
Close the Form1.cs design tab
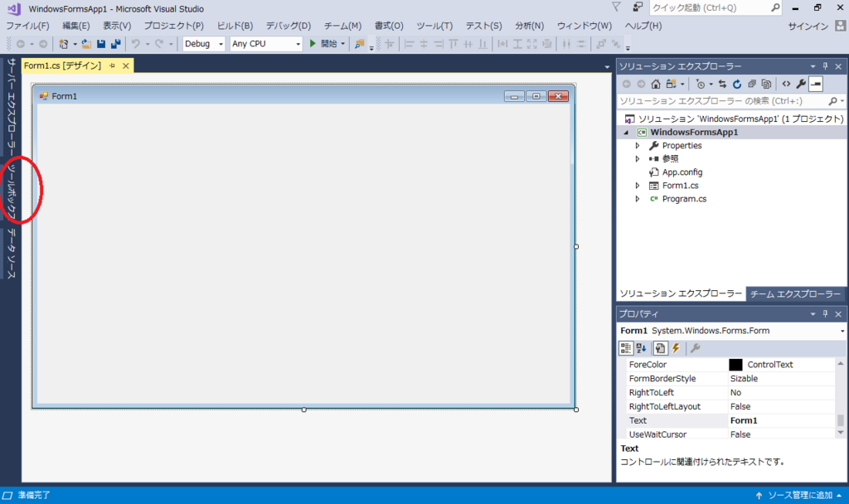pyautogui.click(x=126, y=65)
